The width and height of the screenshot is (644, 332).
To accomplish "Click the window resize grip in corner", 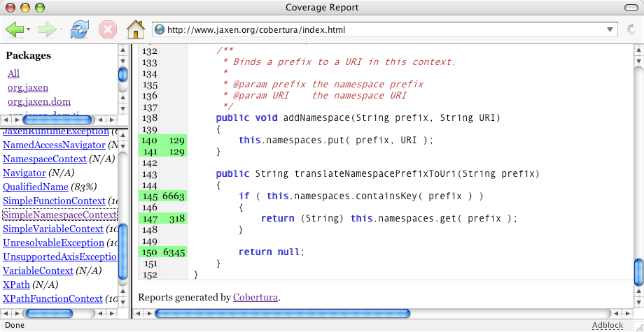I will pos(638,326).
